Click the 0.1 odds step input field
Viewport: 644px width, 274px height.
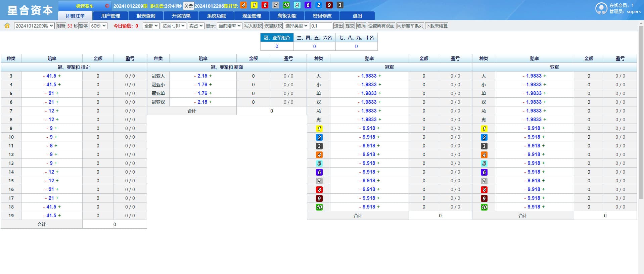321,26
